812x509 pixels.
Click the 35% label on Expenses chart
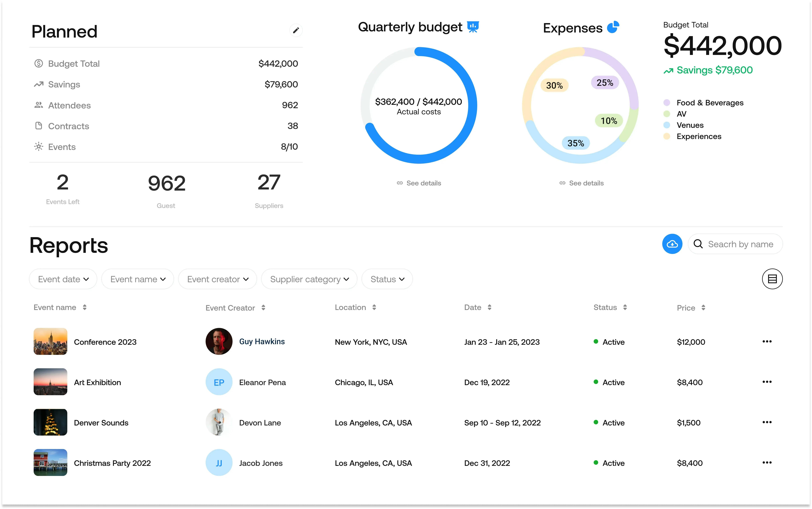pos(576,143)
